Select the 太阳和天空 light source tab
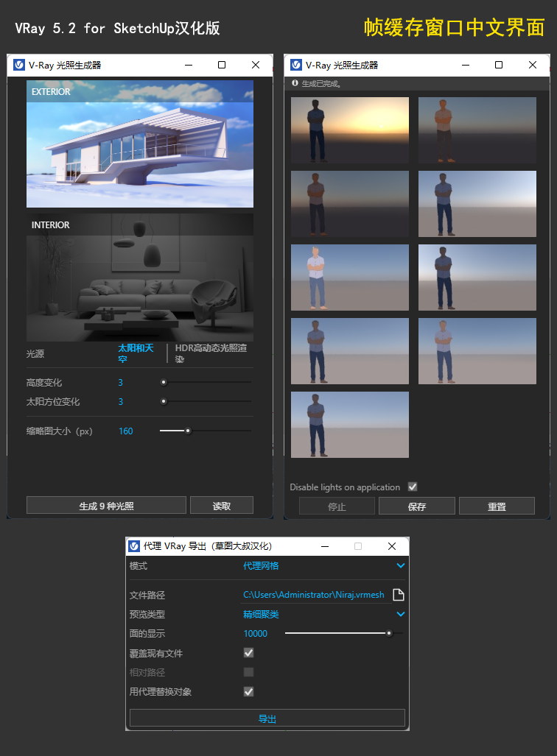The image size is (557, 756). (136, 353)
